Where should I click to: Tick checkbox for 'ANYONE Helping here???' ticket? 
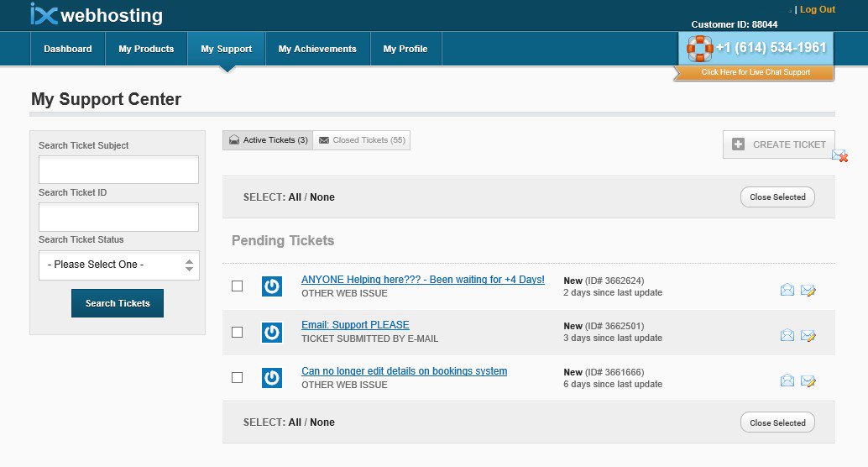tap(237, 286)
